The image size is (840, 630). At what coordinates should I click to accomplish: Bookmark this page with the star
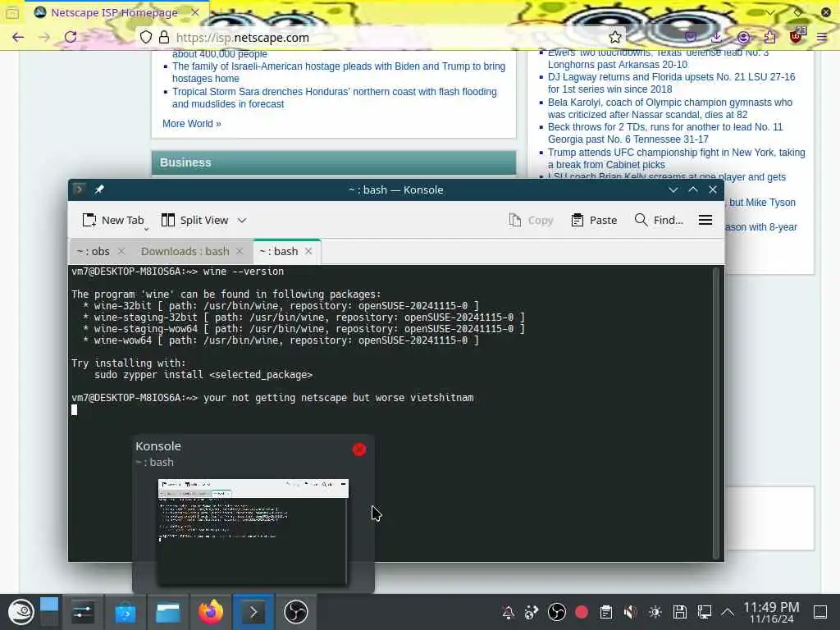point(615,37)
